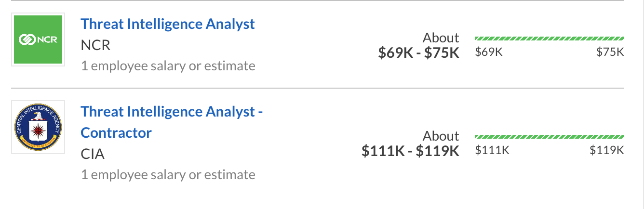Click the $75K maximum label under the bar
Screen dimensions: 644x209
point(610,52)
